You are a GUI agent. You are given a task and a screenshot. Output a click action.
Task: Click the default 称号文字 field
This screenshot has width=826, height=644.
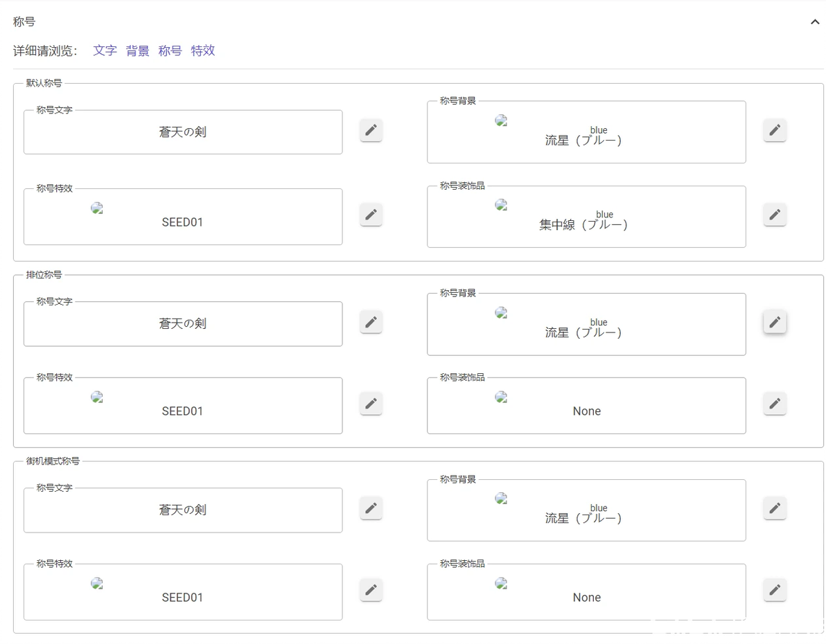pyautogui.click(x=183, y=132)
